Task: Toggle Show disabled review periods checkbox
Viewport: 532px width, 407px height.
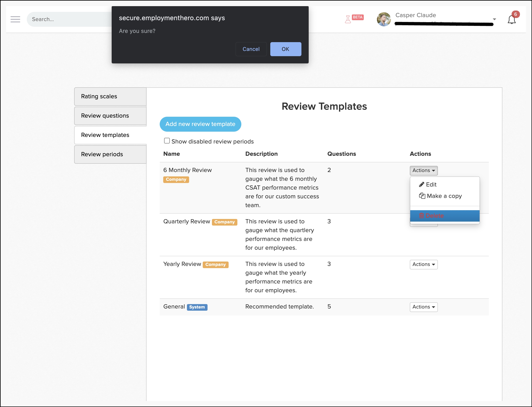Action: point(167,141)
